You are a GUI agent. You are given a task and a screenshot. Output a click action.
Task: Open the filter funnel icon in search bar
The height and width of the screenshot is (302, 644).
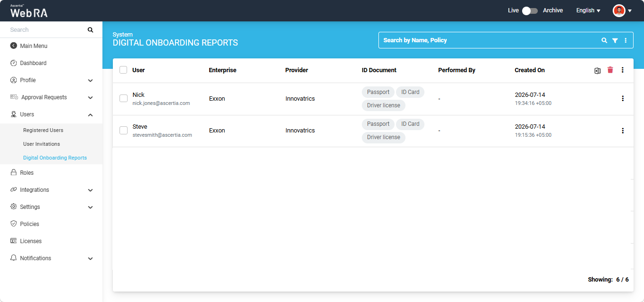tap(615, 40)
